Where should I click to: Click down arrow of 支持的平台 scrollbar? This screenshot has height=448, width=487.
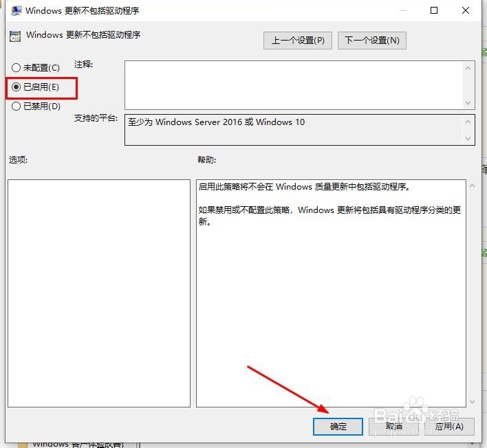[468, 139]
